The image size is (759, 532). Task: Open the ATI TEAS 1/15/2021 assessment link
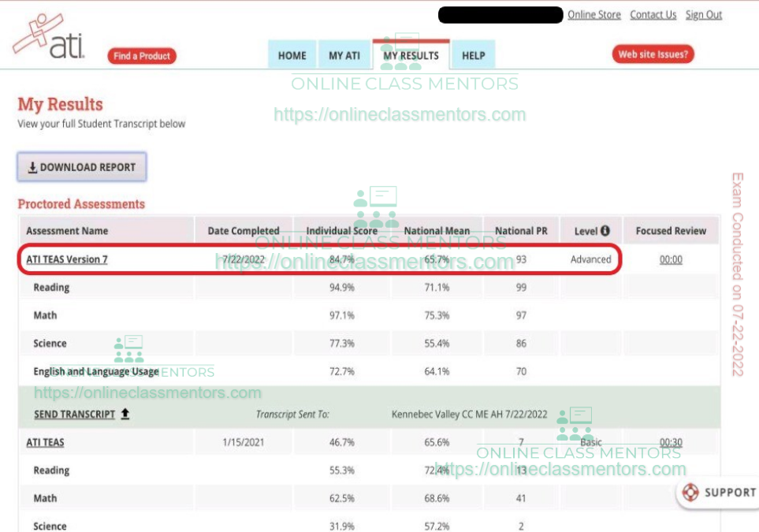point(45,442)
